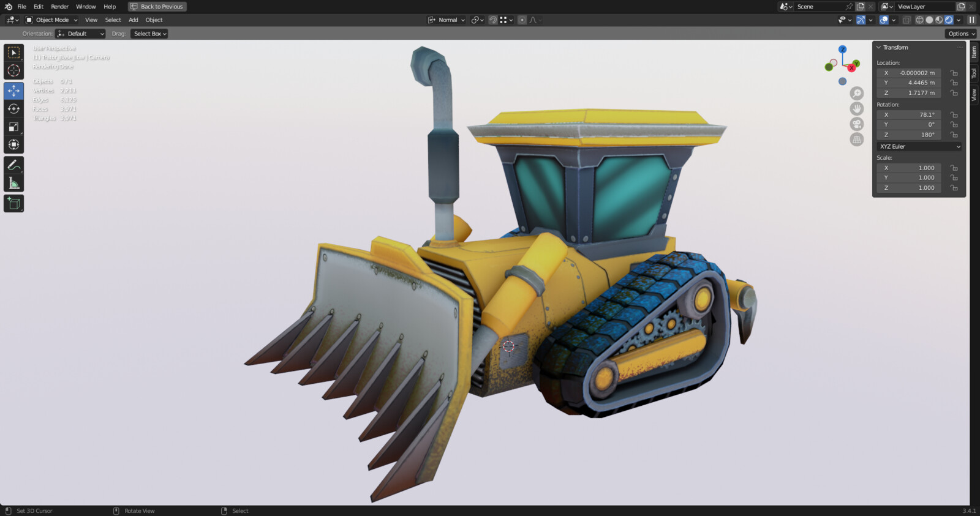Activate the Scale tool
980x516 pixels.
click(13, 127)
